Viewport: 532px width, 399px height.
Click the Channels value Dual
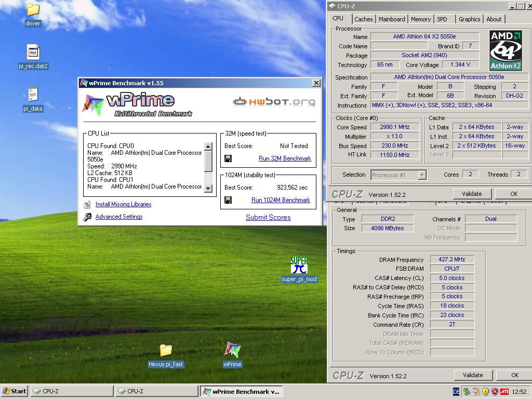pyautogui.click(x=491, y=219)
